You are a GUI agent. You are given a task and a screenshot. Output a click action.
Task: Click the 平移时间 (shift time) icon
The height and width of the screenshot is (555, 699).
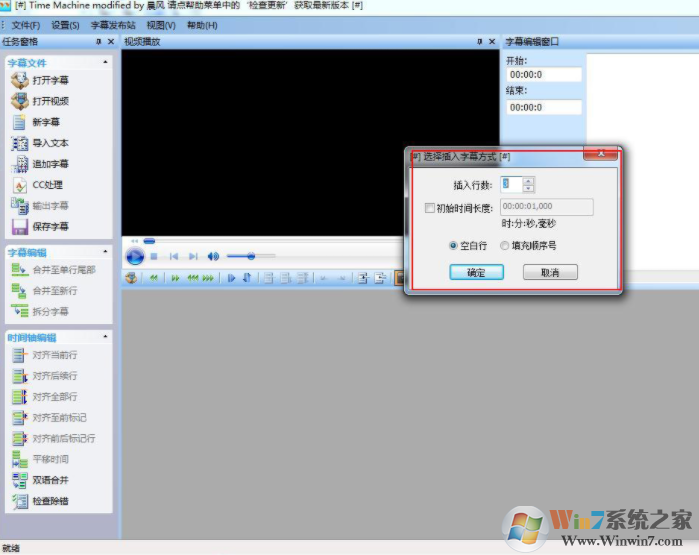coord(20,460)
